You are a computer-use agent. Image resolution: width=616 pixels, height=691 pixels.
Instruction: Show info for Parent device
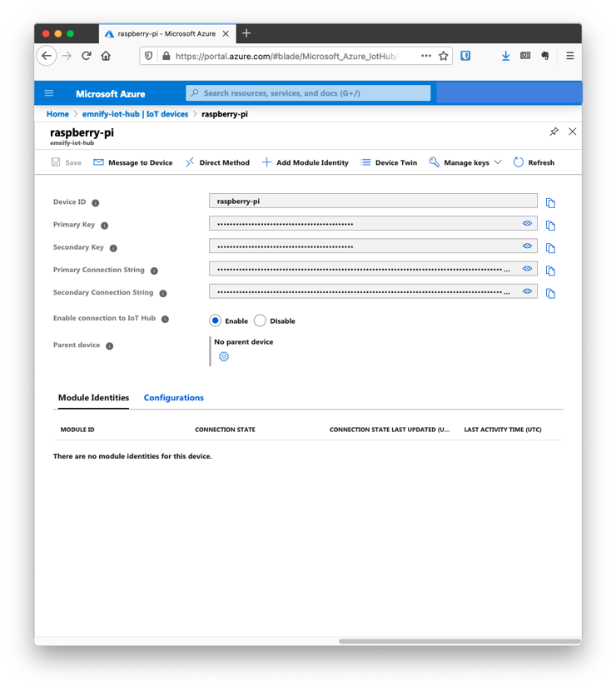110,346
